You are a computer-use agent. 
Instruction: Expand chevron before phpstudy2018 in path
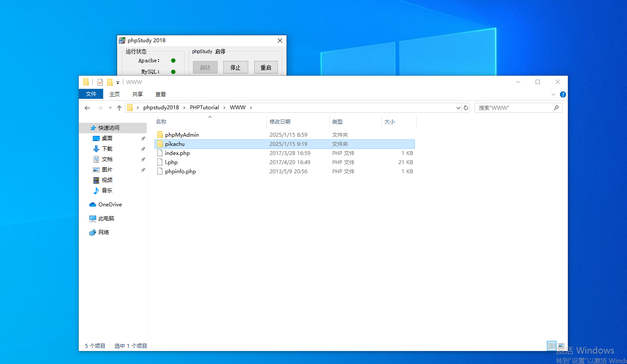(138, 108)
